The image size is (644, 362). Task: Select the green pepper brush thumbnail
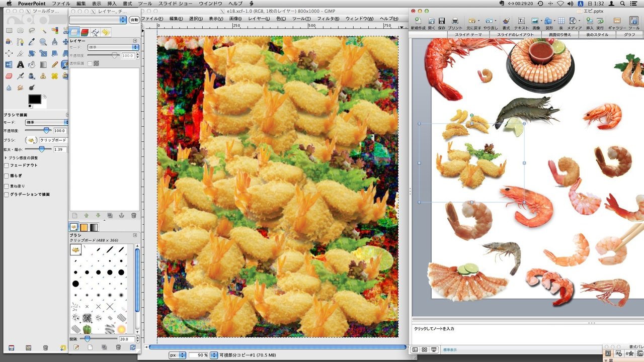click(x=87, y=329)
